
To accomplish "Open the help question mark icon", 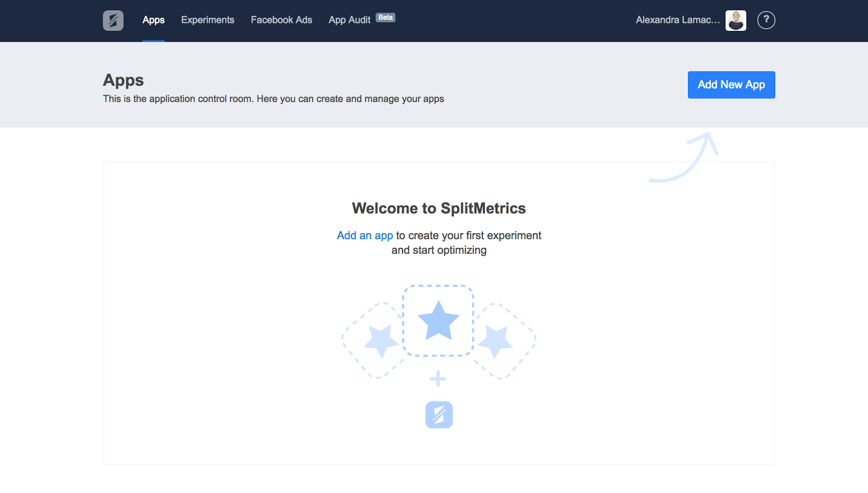I will point(766,20).
